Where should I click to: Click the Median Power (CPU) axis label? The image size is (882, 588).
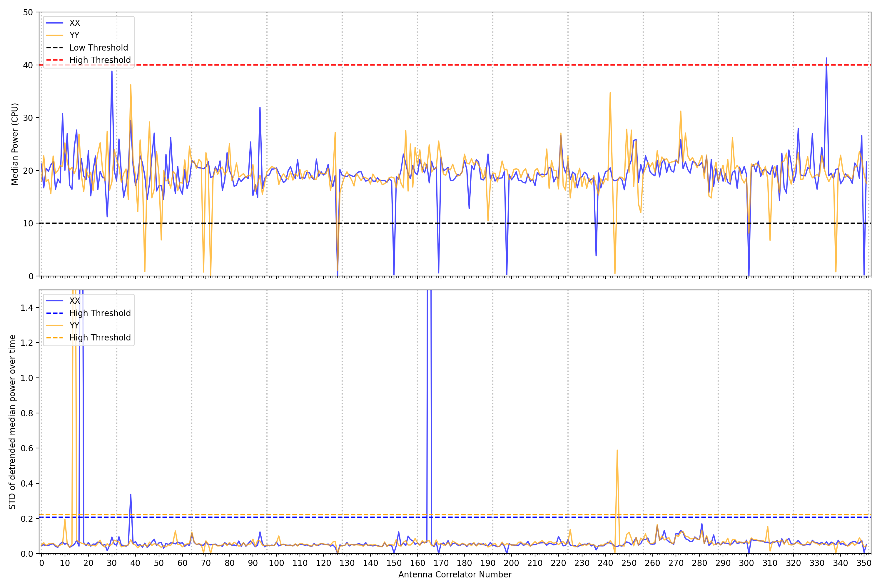[15, 144]
